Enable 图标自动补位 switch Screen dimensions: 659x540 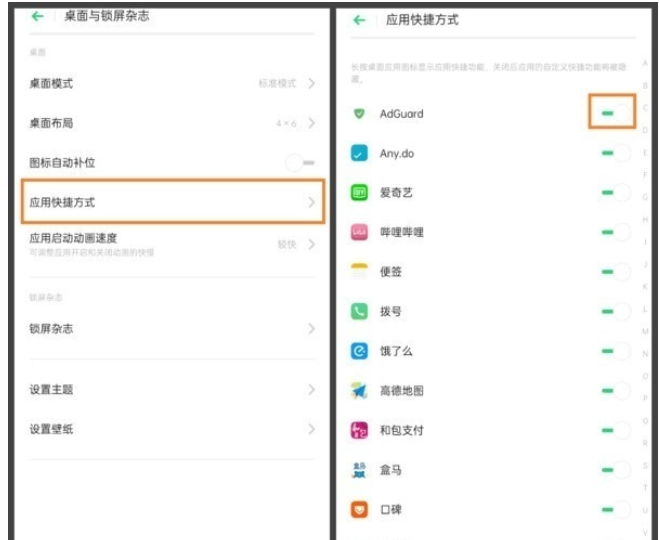300,162
